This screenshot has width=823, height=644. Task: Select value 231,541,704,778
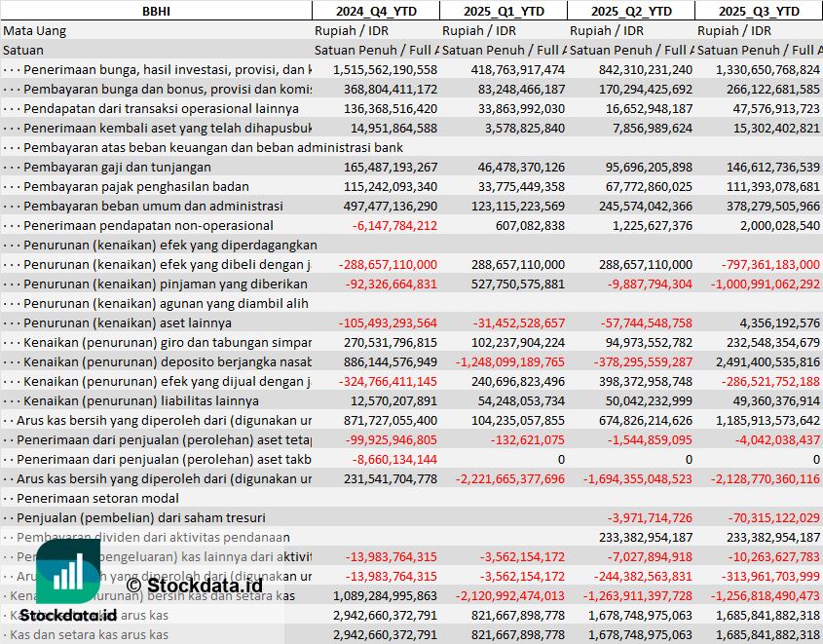(x=391, y=478)
